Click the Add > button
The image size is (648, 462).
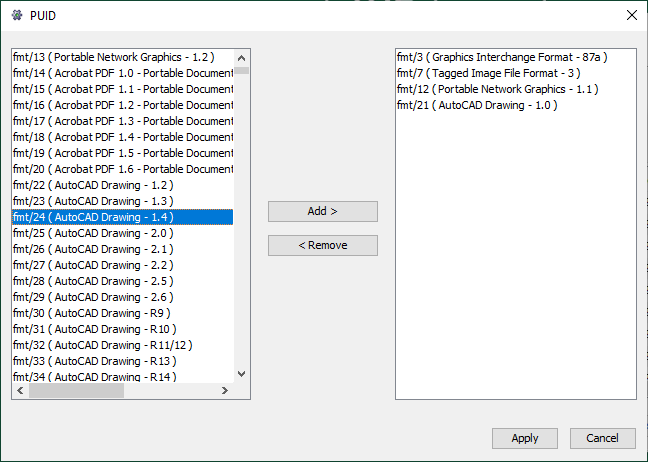pyautogui.click(x=322, y=211)
